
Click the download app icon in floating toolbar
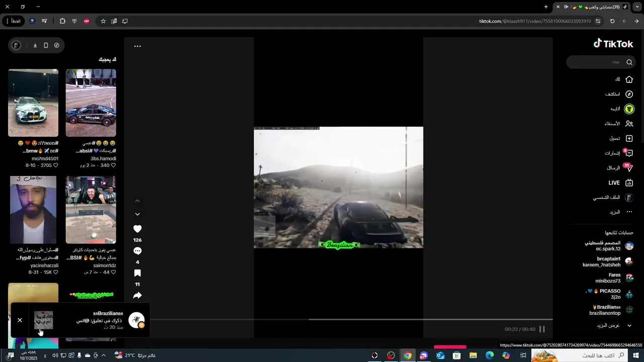tap(35, 45)
